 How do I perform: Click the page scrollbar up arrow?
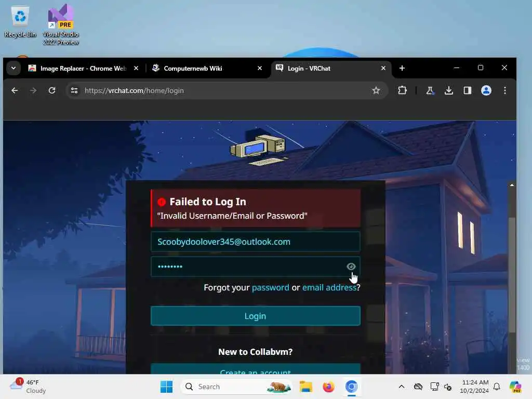click(x=512, y=185)
